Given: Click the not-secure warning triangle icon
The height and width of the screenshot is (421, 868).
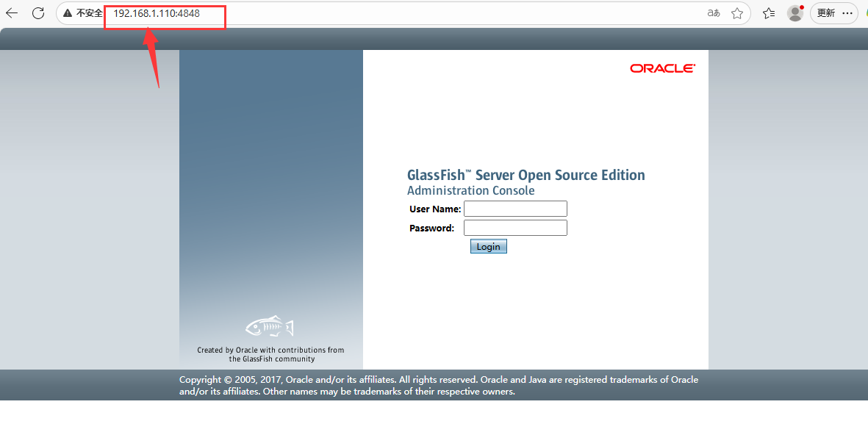Looking at the screenshot, I should click(68, 13).
